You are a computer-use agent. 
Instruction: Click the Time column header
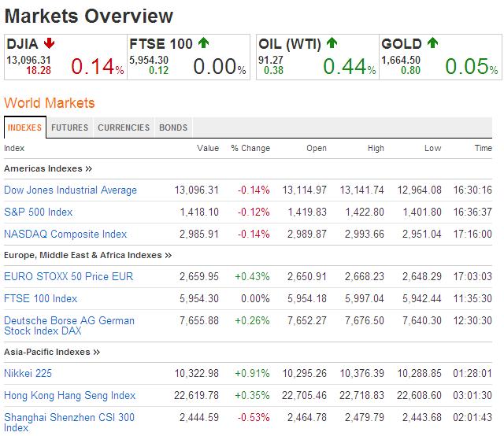484,148
